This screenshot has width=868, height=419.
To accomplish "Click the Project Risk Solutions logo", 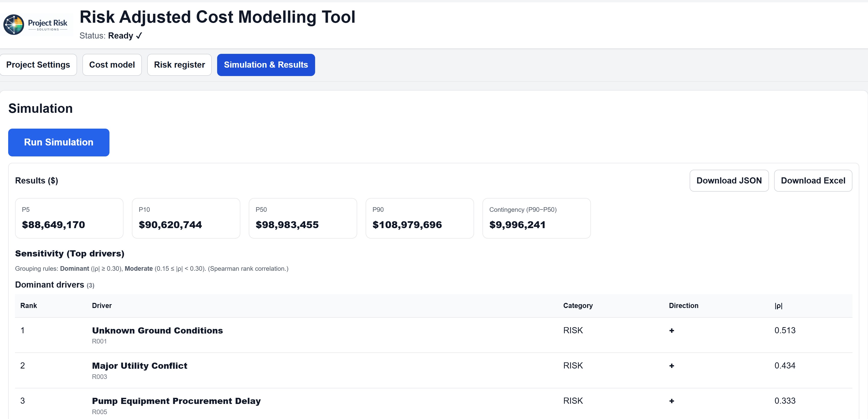I will [x=36, y=24].
